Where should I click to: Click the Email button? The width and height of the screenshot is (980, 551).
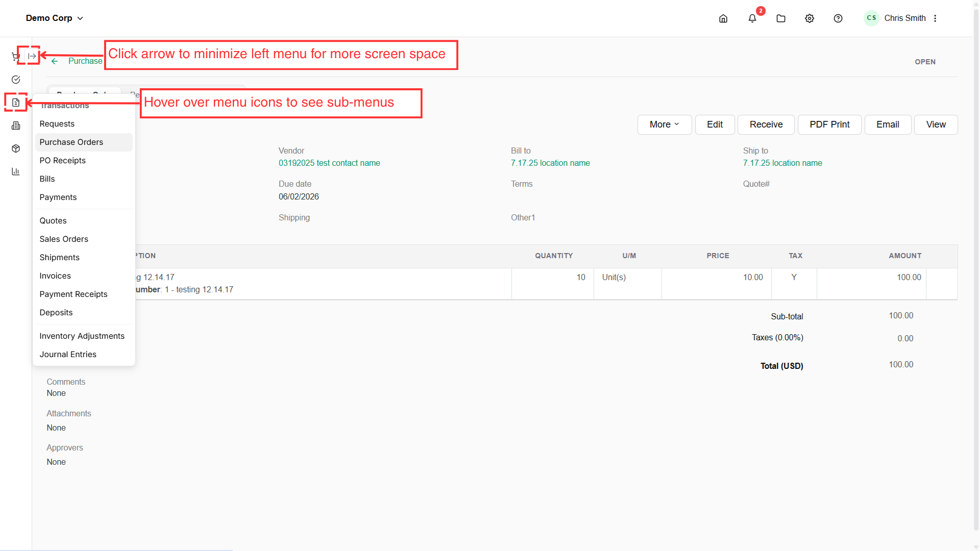point(888,124)
